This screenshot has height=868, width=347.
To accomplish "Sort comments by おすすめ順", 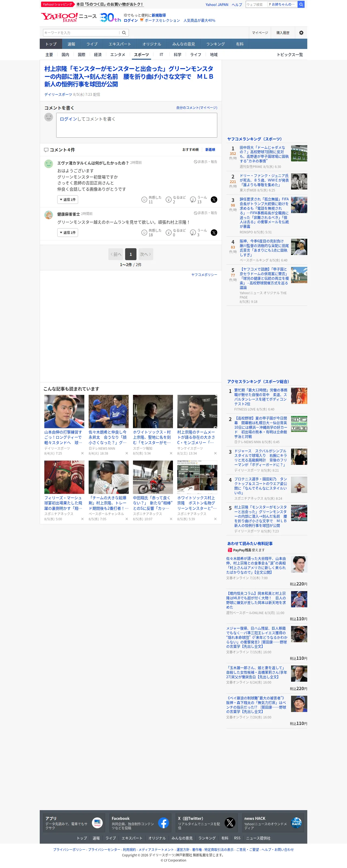I will click(x=190, y=150).
